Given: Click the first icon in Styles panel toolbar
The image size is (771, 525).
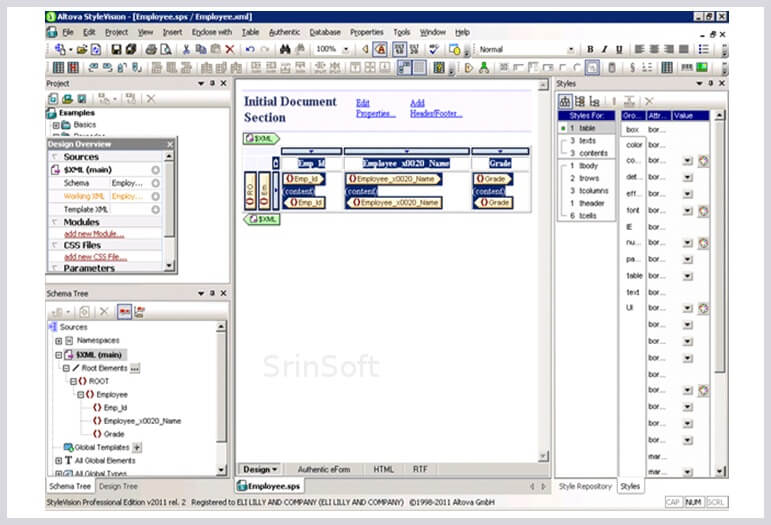Looking at the screenshot, I should tap(565, 101).
